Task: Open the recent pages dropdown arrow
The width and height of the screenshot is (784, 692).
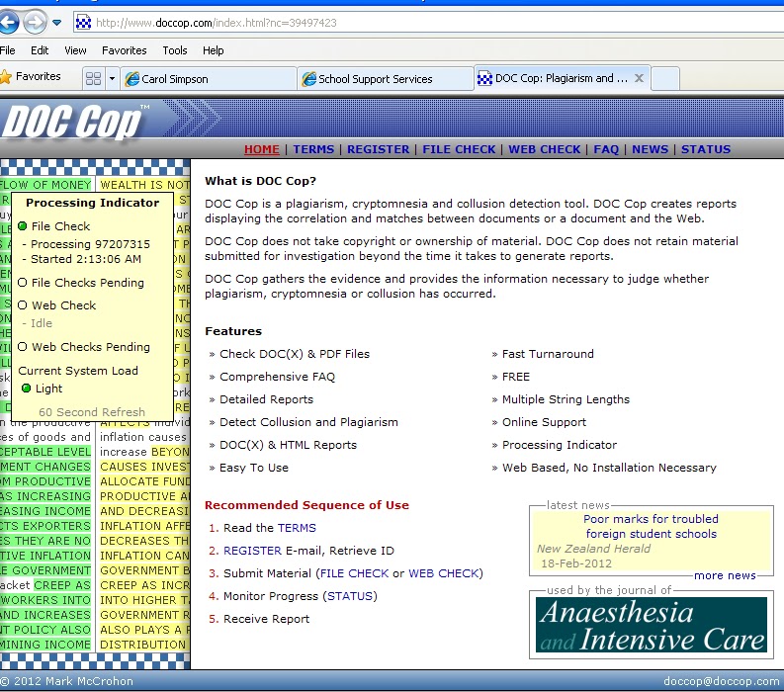Action: [56, 23]
